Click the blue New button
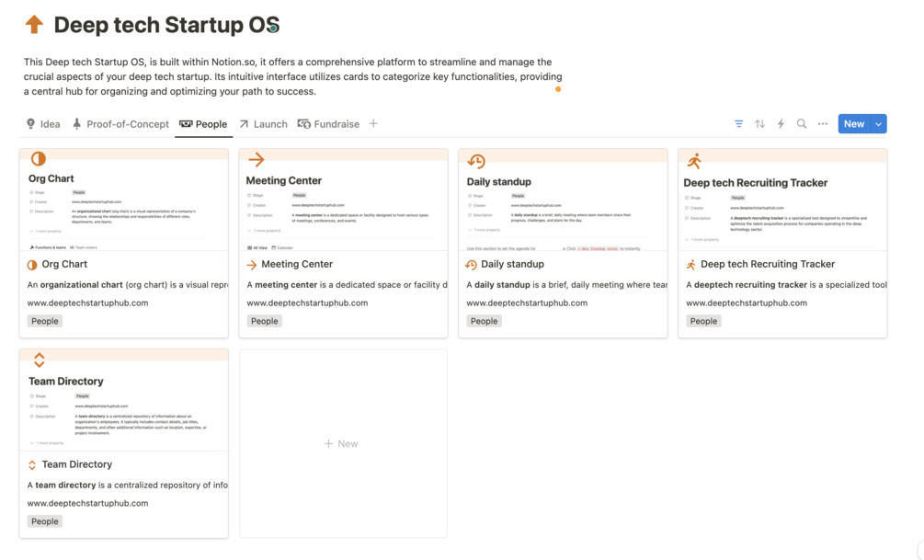 pos(853,124)
